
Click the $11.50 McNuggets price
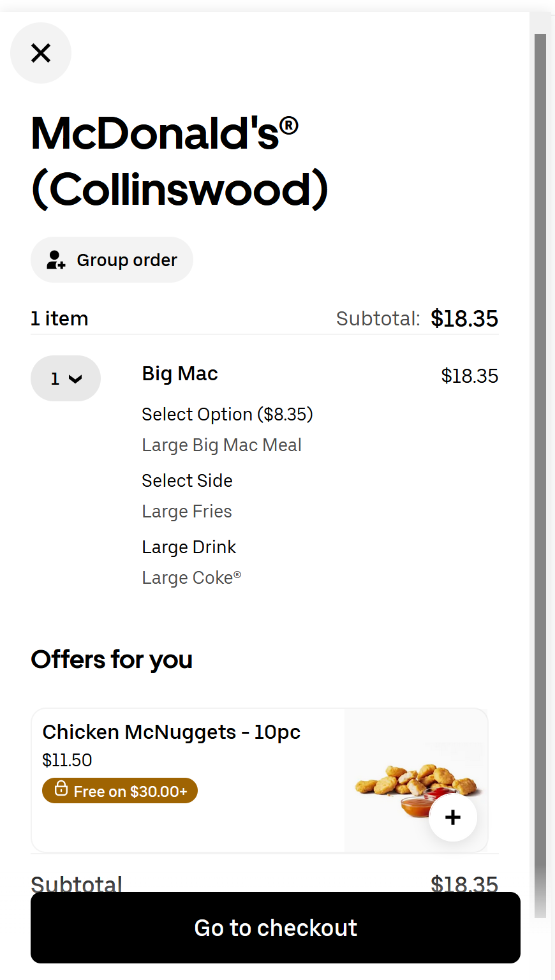(x=67, y=760)
